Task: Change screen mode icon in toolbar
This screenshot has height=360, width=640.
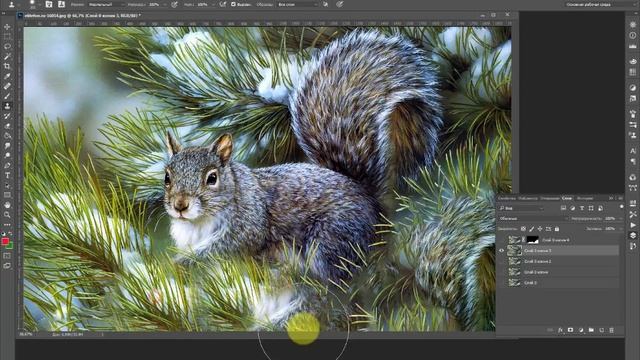Action: 7,266
